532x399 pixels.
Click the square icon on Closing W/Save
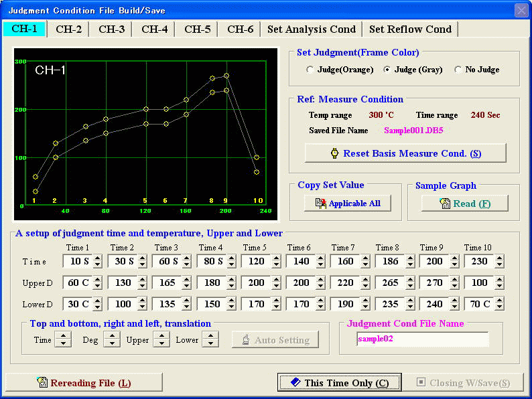pyautogui.click(x=421, y=382)
